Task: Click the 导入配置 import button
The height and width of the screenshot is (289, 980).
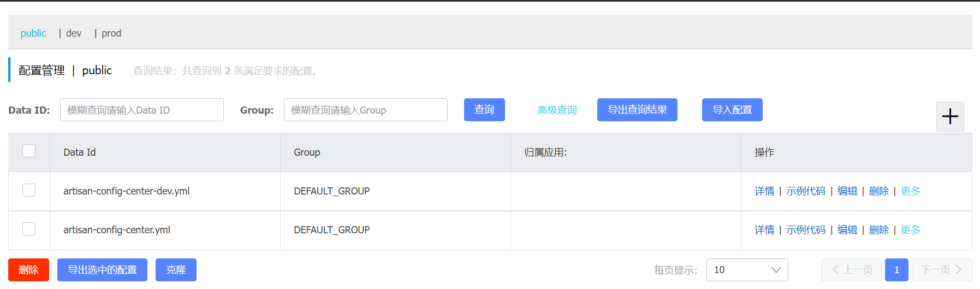Action: click(x=732, y=110)
